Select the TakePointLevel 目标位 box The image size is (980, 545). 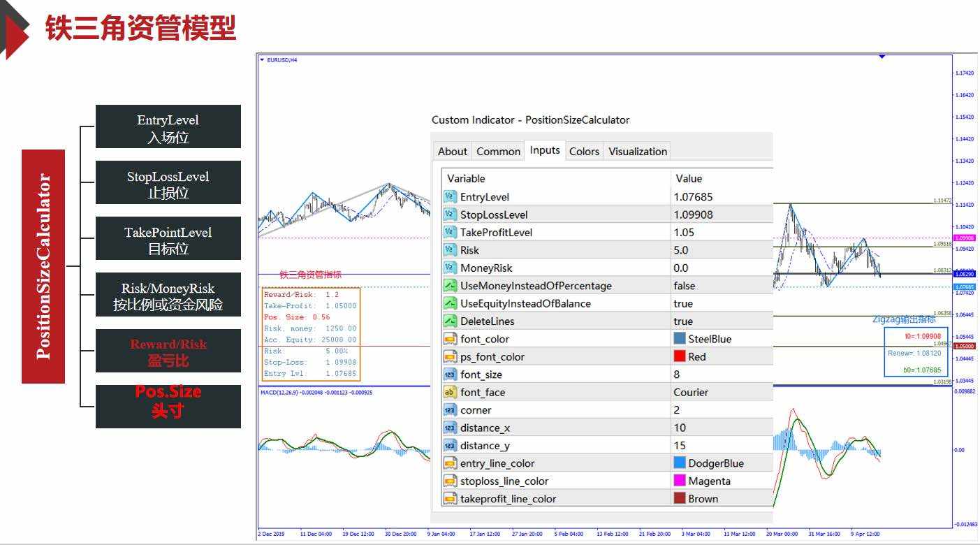point(168,238)
